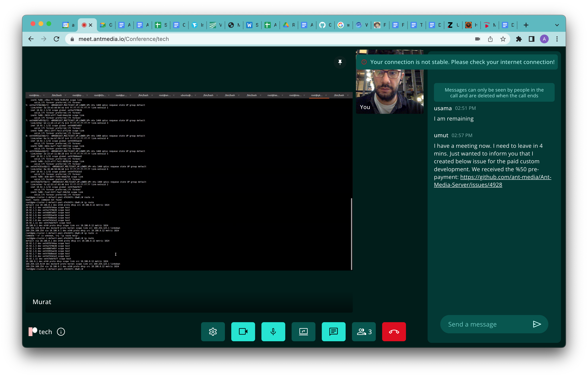Send the chat message arrow

[537, 324]
